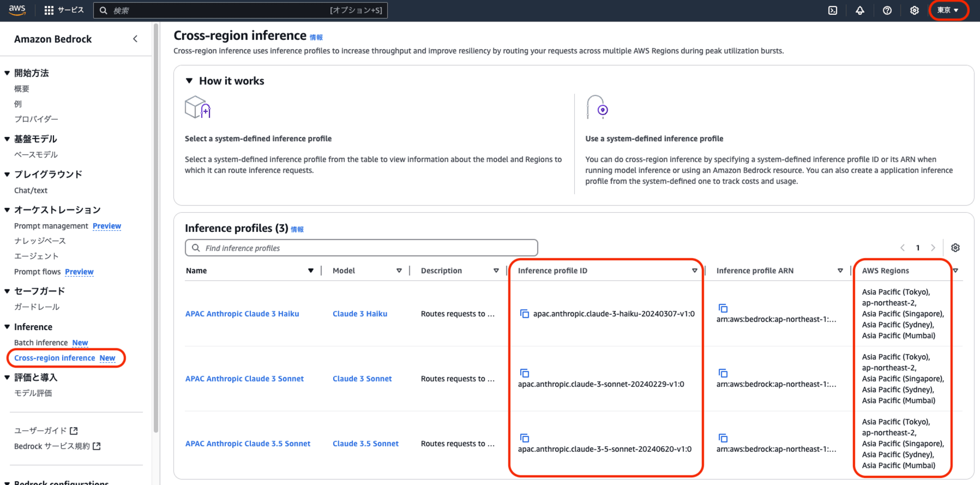Viewport: 980px width, 485px height.
Task: Open モデル評価 in the sidebar
Action: [x=33, y=393]
